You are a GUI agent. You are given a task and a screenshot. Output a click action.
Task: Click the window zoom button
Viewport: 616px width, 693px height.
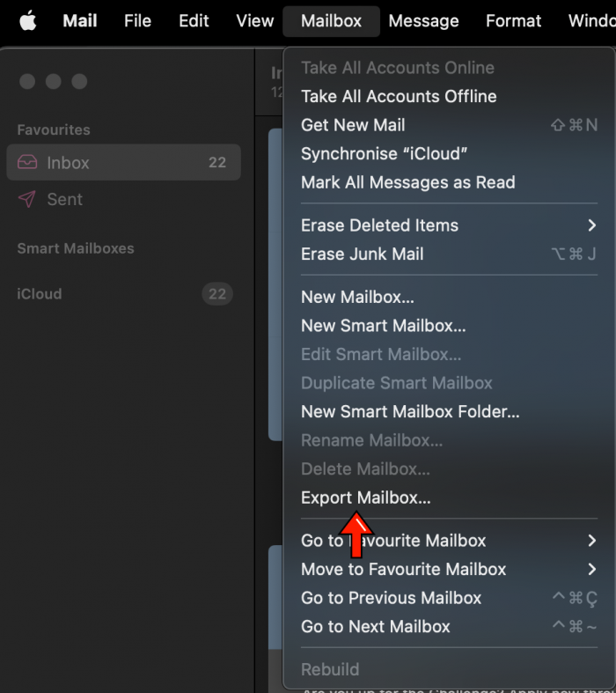pos(79,81)
